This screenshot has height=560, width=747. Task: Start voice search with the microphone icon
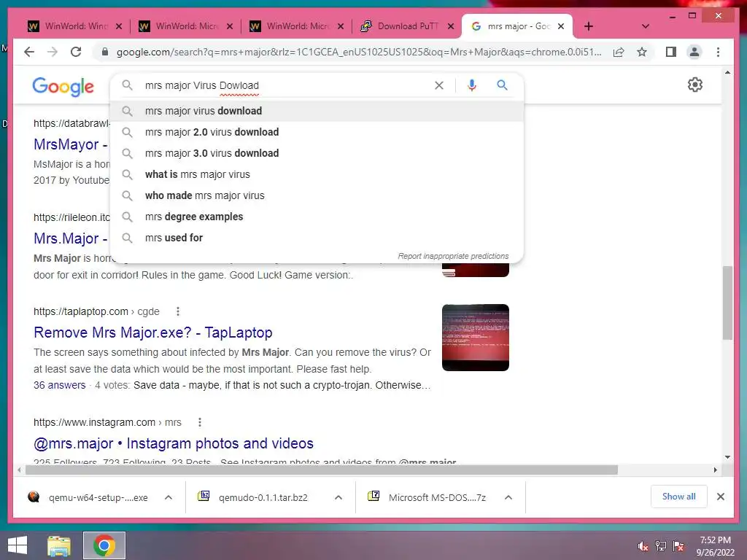[x=472, y=85]
